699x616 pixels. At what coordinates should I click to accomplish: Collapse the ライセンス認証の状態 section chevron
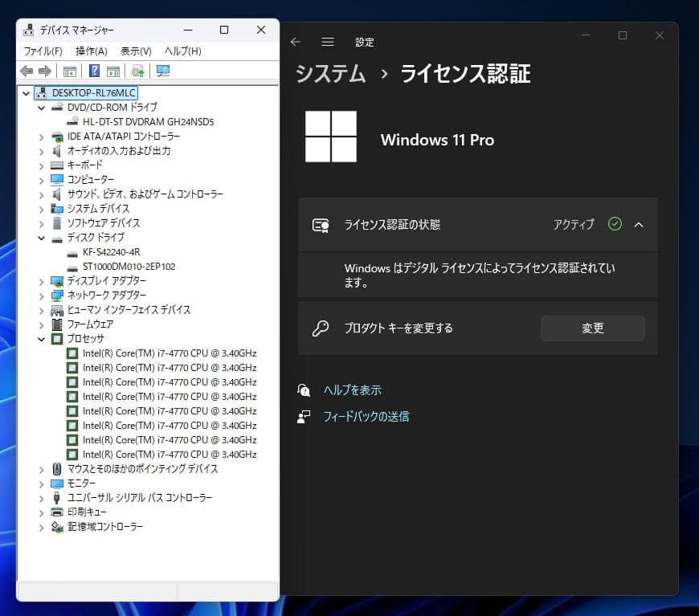(639, 225)
